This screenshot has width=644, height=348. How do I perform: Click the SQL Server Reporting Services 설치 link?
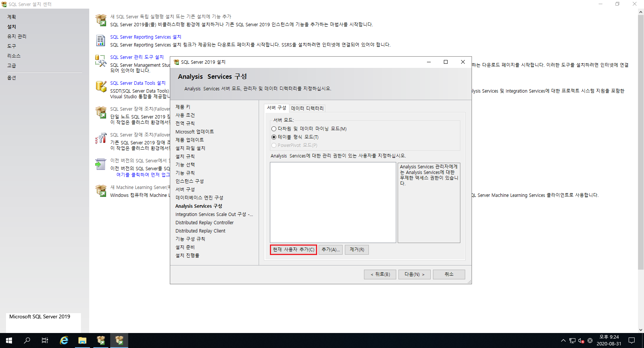point(145,37)
